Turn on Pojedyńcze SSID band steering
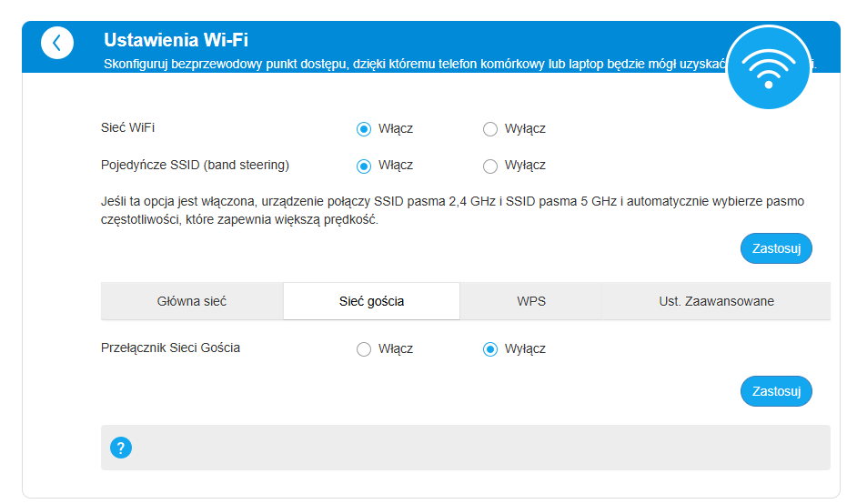This screenshot has width=857, height=504. (364, 166)
